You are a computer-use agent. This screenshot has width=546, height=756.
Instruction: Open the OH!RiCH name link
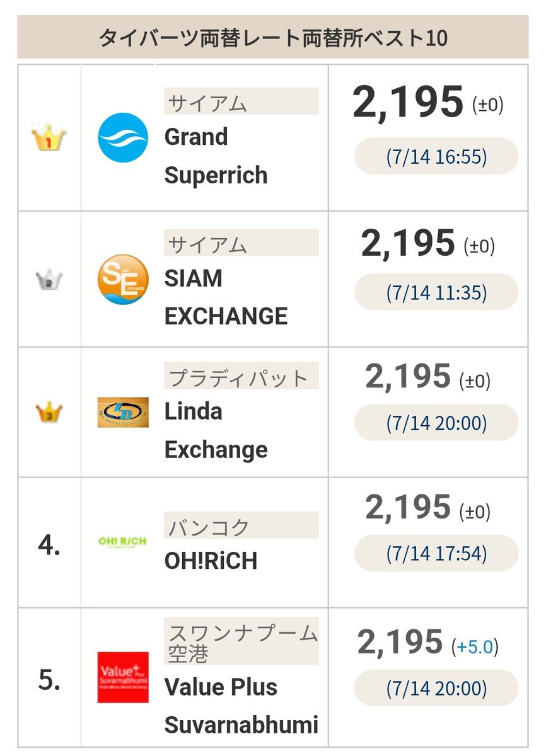click(211, 561)
